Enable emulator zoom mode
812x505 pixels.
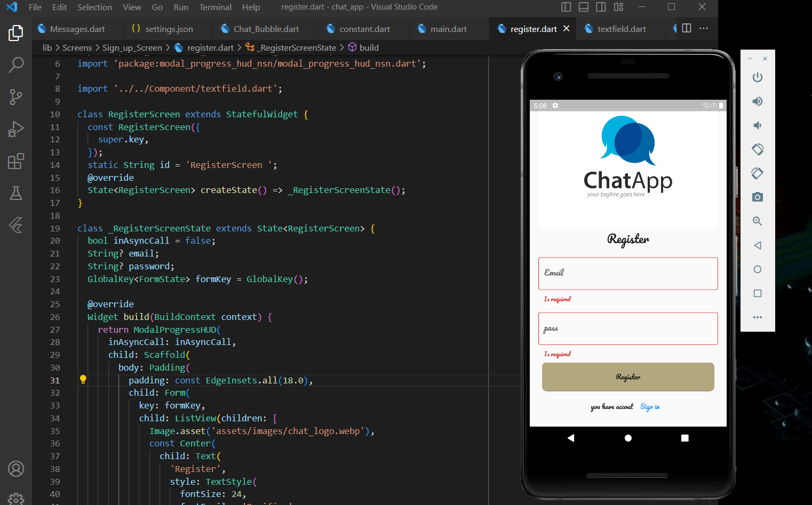(757, 221)
